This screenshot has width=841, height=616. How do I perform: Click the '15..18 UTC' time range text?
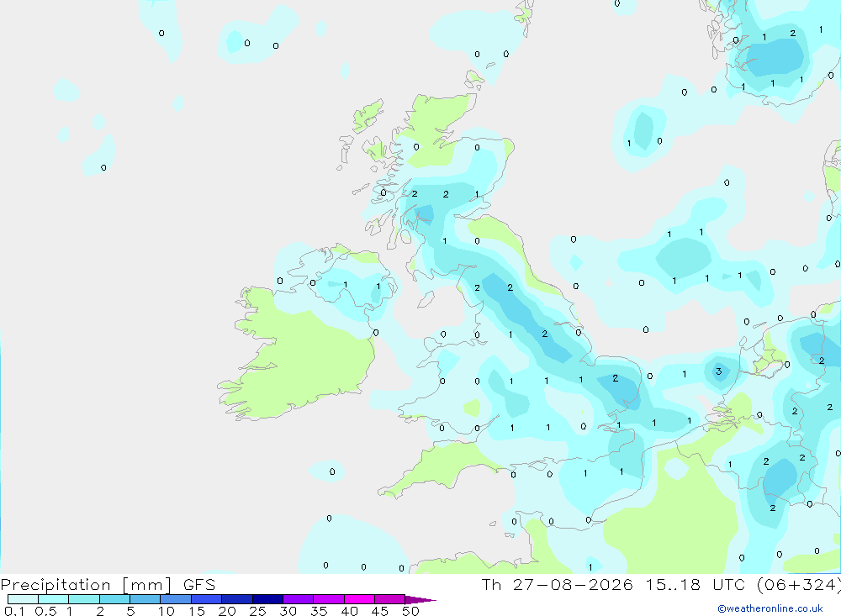[696, 584]
